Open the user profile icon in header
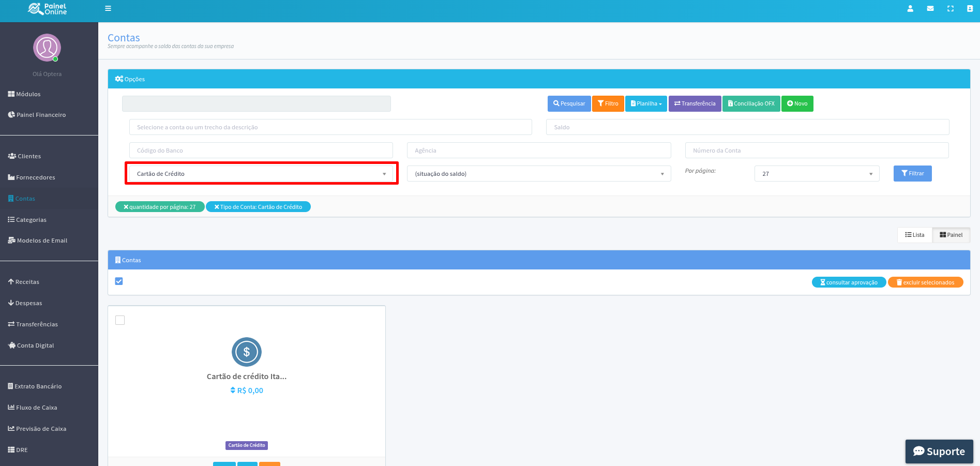This screenshot has width=980, height=466. click(x=910, y=9)
